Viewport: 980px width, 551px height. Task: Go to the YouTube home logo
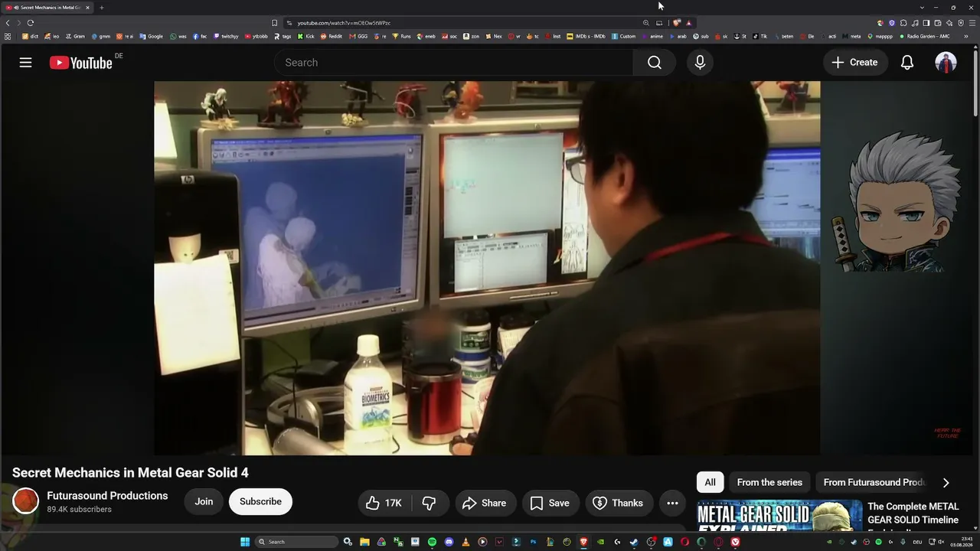[81, 63]
